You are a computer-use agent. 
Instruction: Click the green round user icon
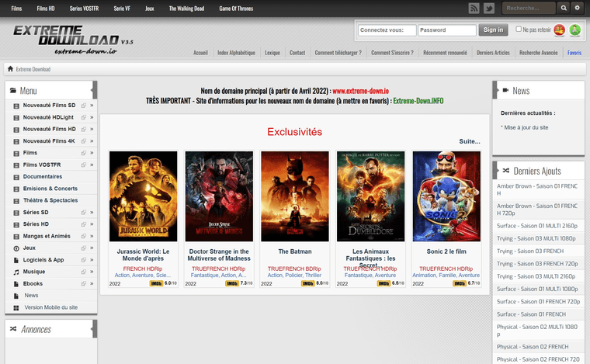coord(575,30)
